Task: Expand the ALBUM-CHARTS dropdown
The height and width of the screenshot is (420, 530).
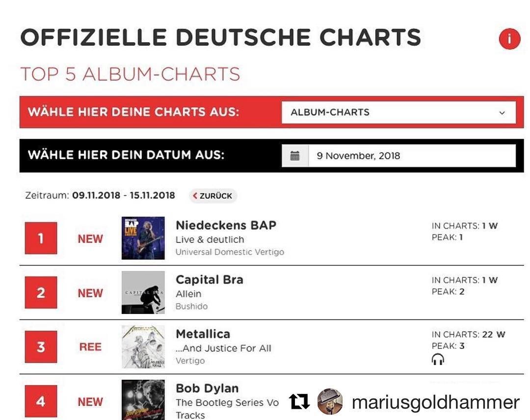Action: [x=398, y=112]
